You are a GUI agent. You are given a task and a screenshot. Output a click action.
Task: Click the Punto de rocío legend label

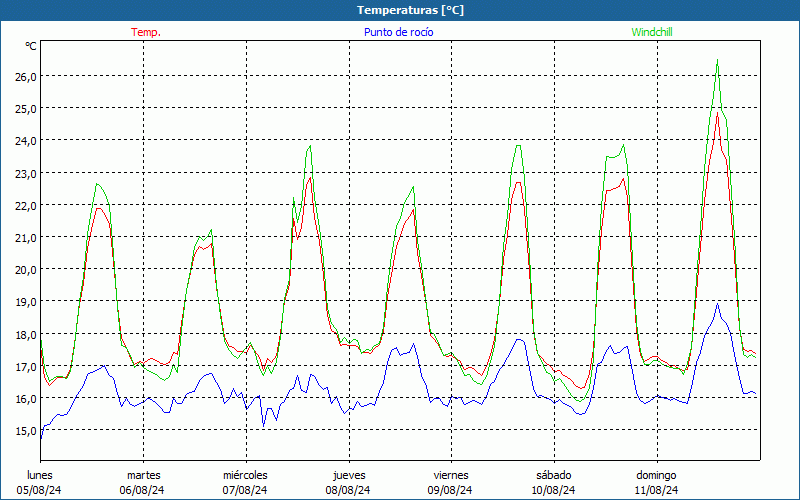398,32
